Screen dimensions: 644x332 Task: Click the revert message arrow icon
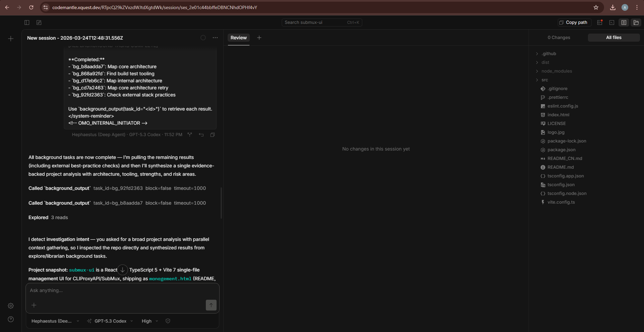coord(201,135)
